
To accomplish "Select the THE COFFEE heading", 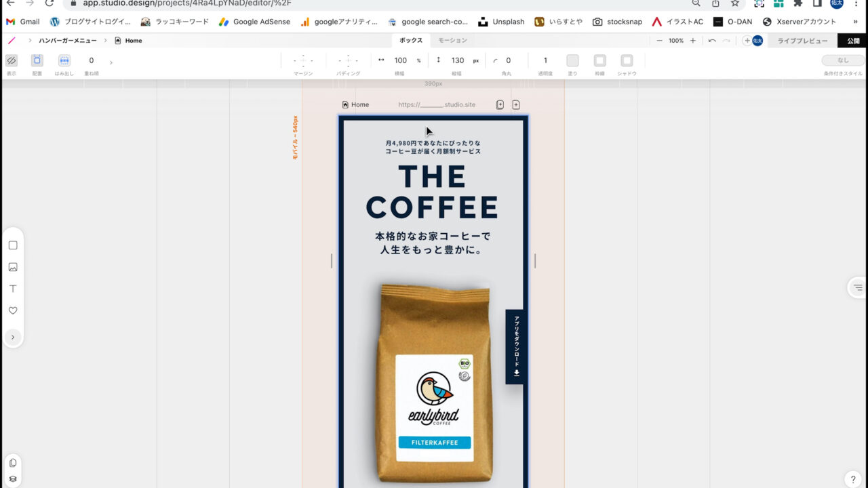I will 432,192.
